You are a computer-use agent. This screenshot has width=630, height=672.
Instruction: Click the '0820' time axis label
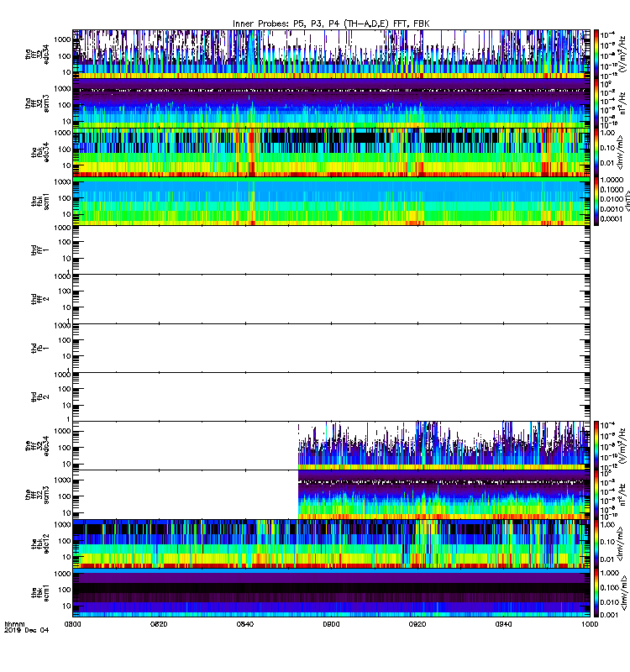click(x=159, y=624)
